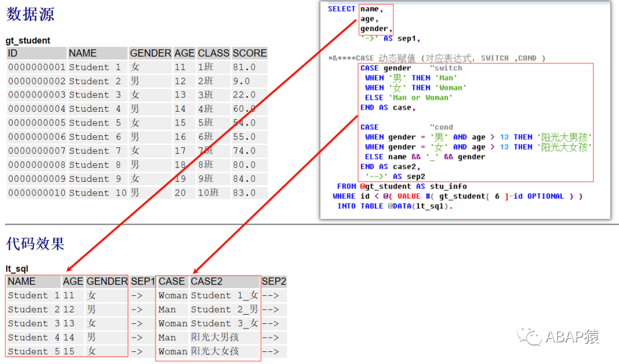
Task: Click the SEP1 column header in lt_sql
Action: tap(143, 281)
